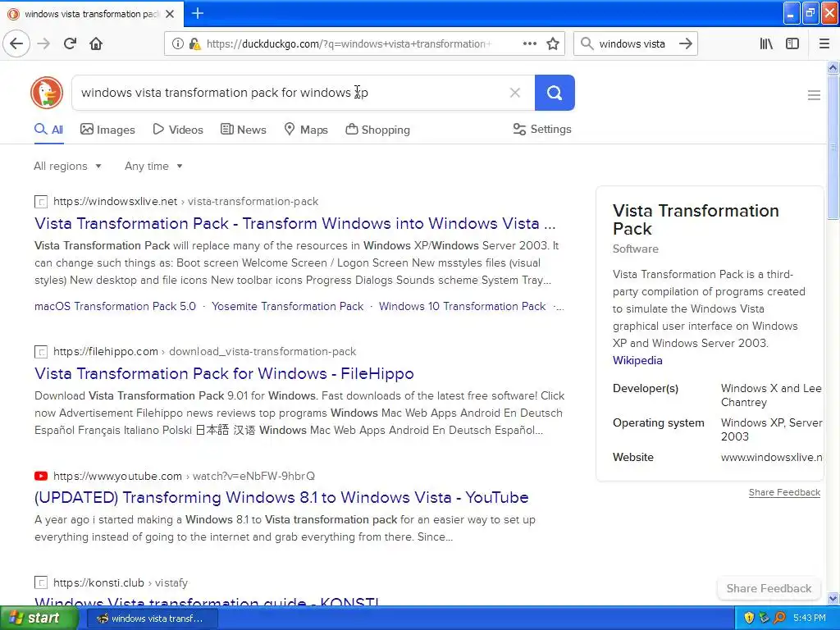The image size is (840, 630).
Task: Open page actions three-dot menu
Action: click(x=529, y=43)
